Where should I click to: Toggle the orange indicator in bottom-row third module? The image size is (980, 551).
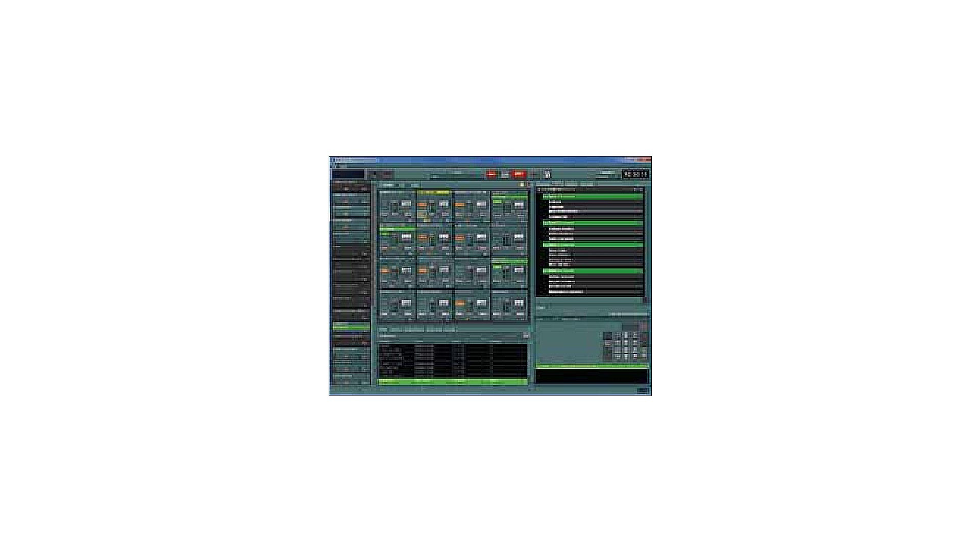pos(460,303)
